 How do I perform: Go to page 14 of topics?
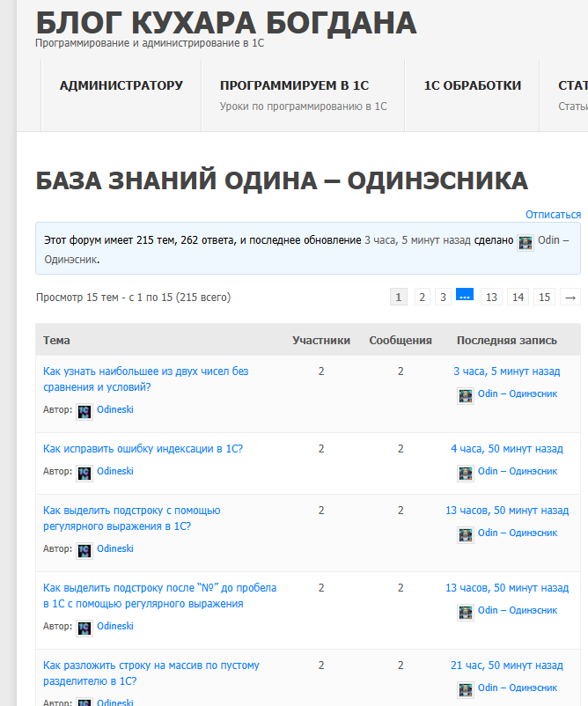(518, 298)
